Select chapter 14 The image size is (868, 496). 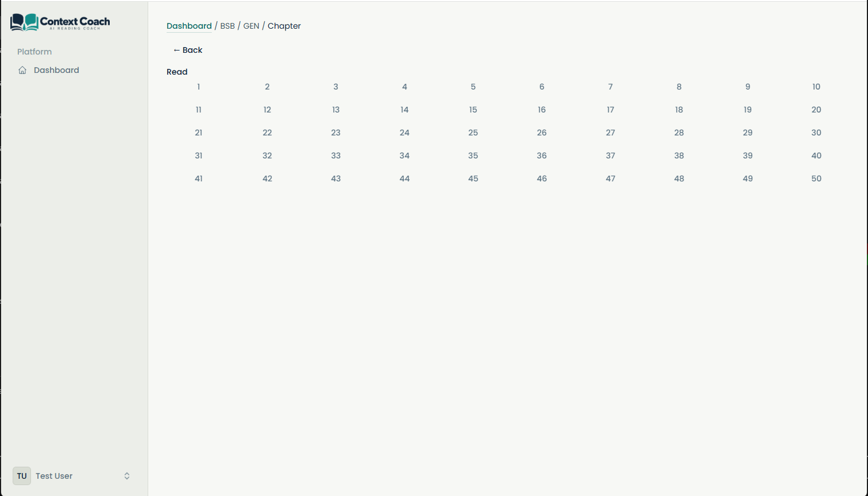(404, 110)
